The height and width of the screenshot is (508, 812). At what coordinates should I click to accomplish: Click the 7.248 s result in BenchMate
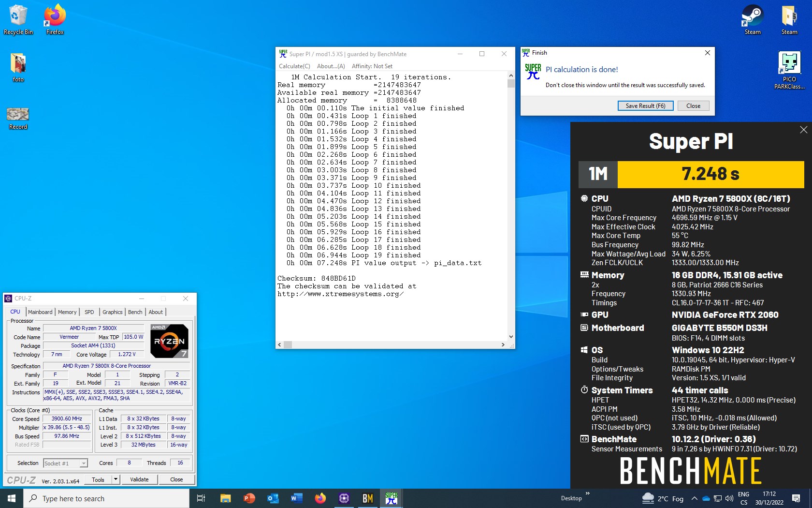(710, 174)
